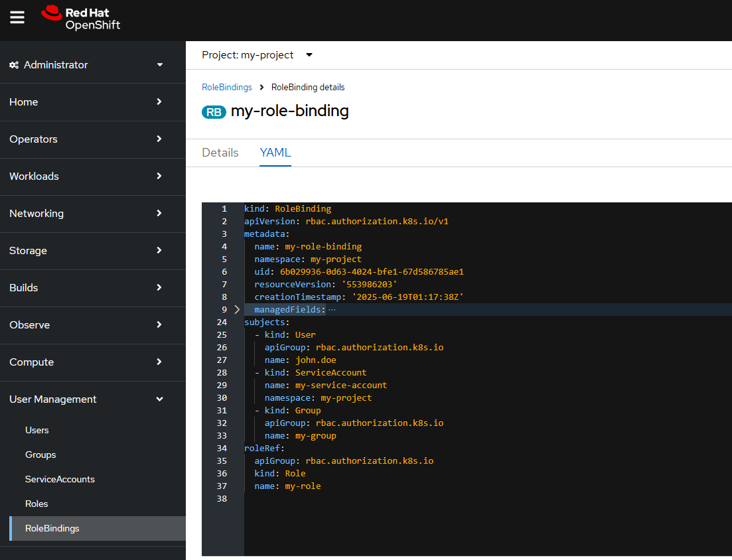This screenshot has height=560, width=732.
Task: Expand the Workloads navigation section
Action: pyautogui.click(x=93, y=176)
